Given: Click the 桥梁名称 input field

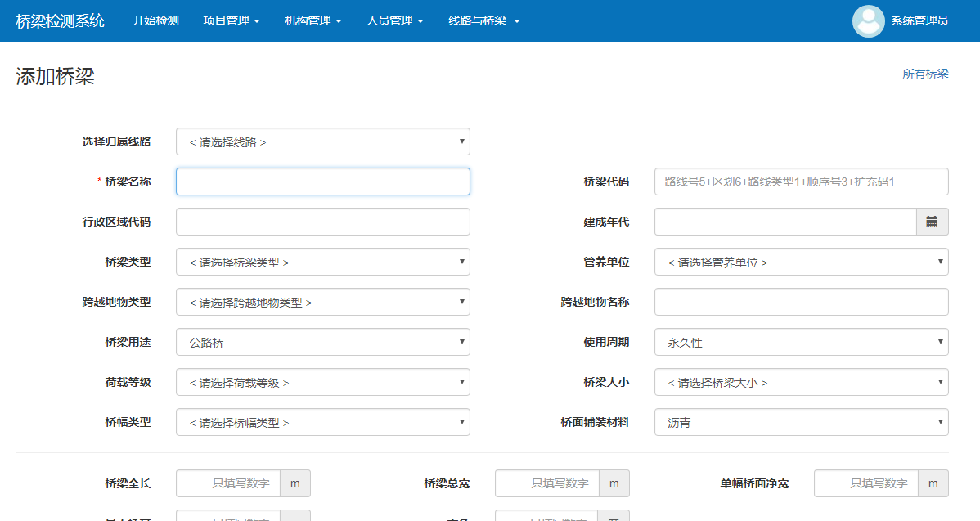Looking at the screenshot, I should coord(322,182).
